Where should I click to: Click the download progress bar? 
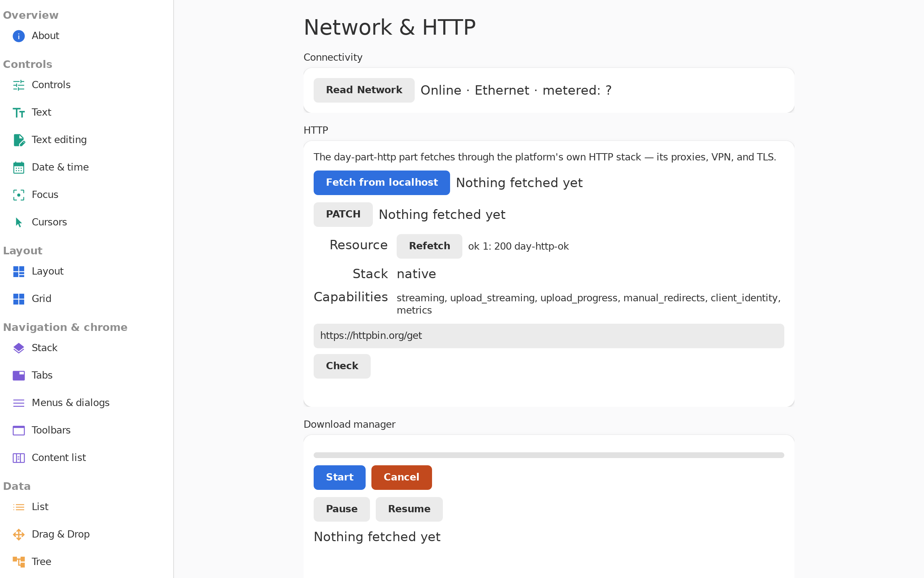coord(549,455)
